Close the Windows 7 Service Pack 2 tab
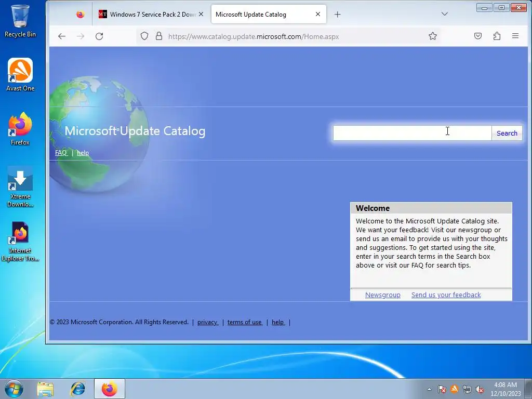The image size is (532, 399). [201, 14]
